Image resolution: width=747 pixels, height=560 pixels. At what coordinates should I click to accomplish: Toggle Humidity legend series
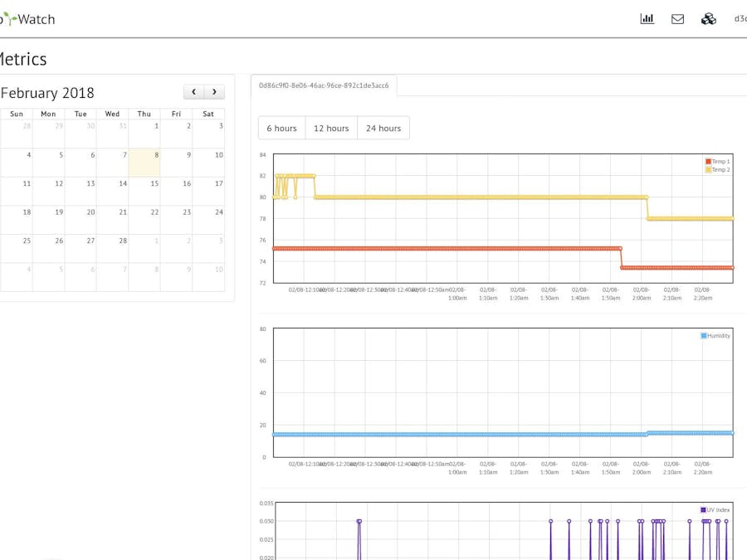tap(715, 336)
